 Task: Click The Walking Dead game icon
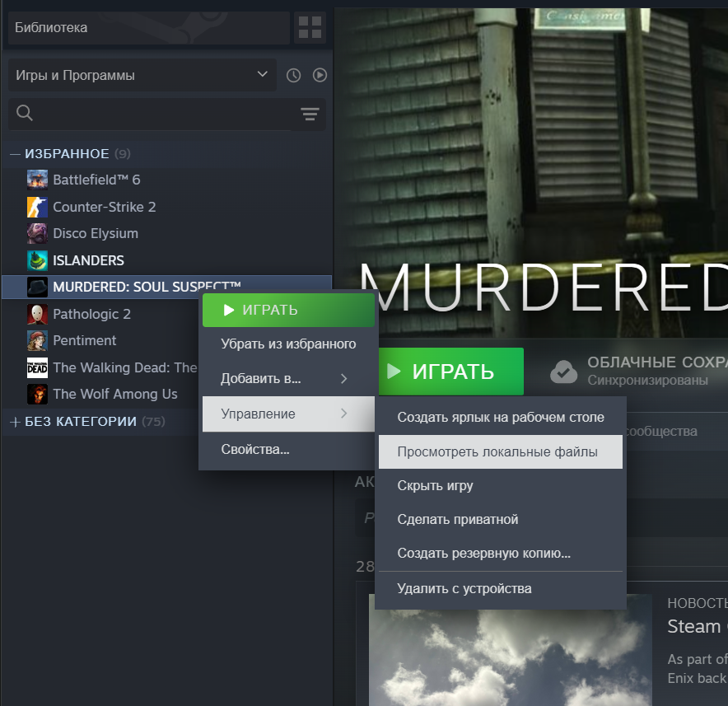point(37,367)
